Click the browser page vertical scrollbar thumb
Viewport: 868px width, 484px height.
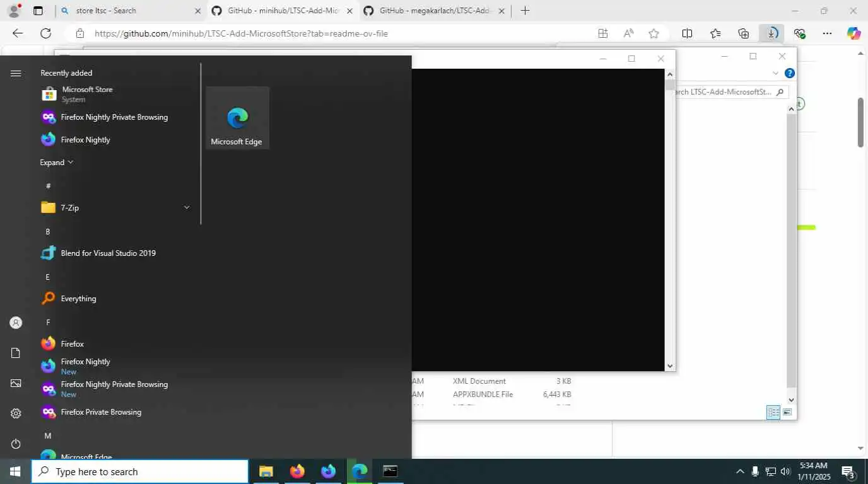tap(860, 123)
